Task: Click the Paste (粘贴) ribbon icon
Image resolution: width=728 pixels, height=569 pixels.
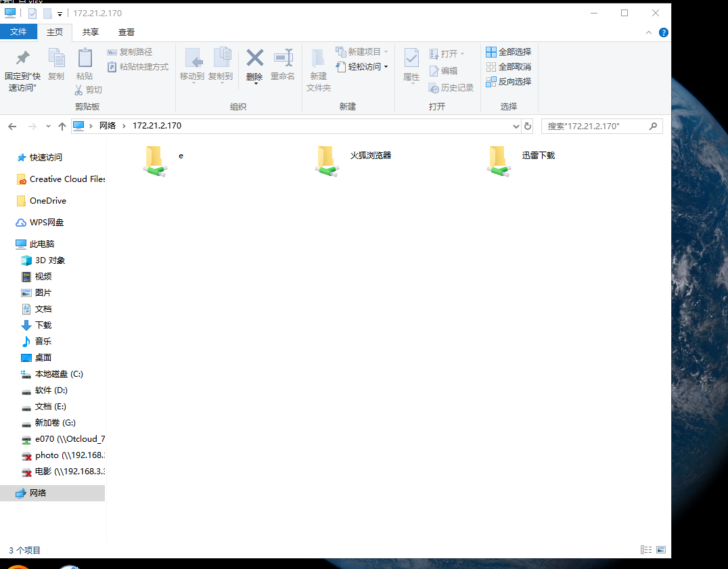Action: [85, 58]
